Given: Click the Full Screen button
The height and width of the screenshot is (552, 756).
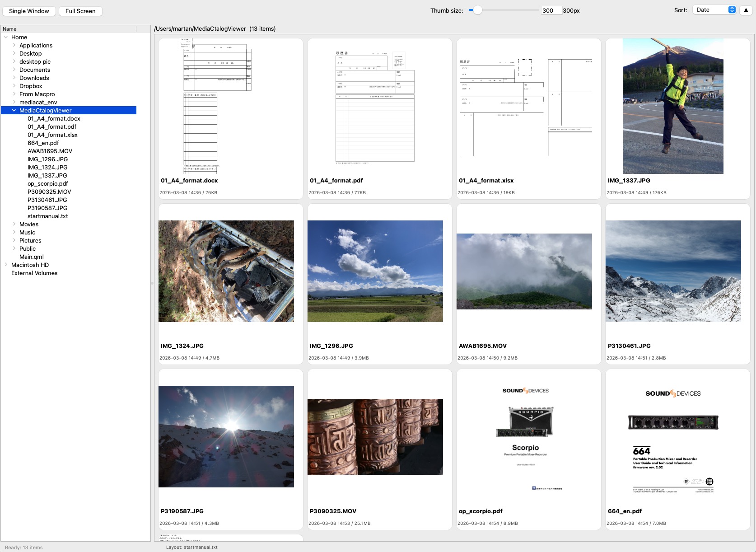Looking at the screenshot, I should tap(80, 11).
